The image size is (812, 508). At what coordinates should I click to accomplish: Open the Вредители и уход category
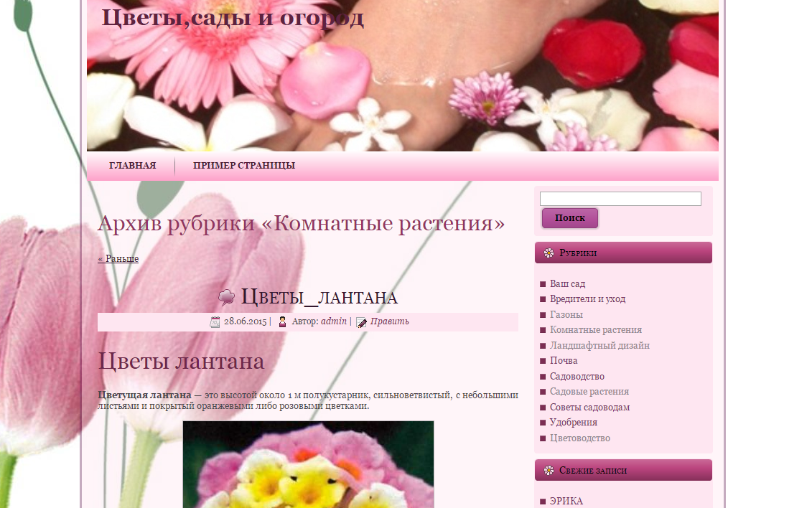coord(588,299)
